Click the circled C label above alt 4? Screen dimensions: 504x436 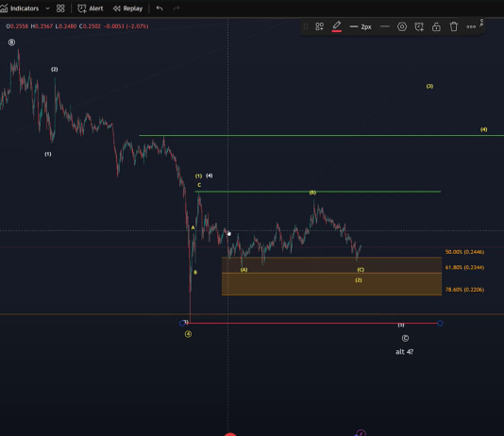tap(405, 338)
